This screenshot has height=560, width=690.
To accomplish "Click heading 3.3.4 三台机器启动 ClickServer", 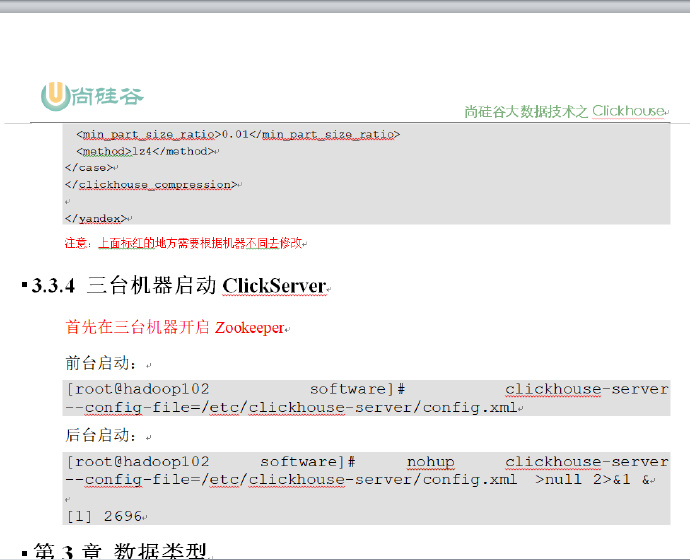I will (179, 285).
